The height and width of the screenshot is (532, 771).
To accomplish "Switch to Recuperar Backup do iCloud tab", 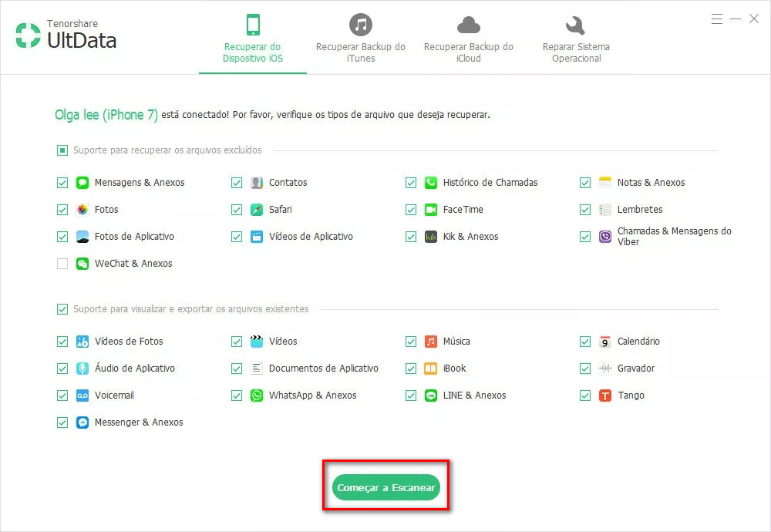I will (x=469, y=39).
